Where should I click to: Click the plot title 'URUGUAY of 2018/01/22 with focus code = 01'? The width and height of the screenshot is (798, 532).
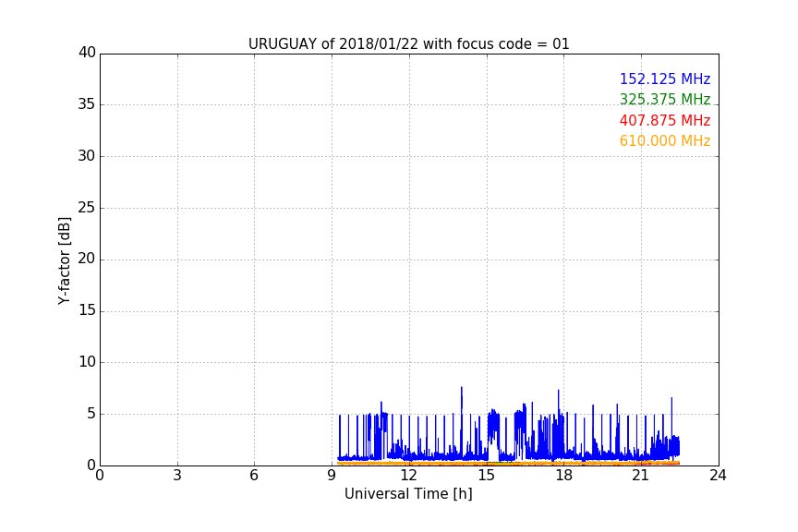coord(408,43)
